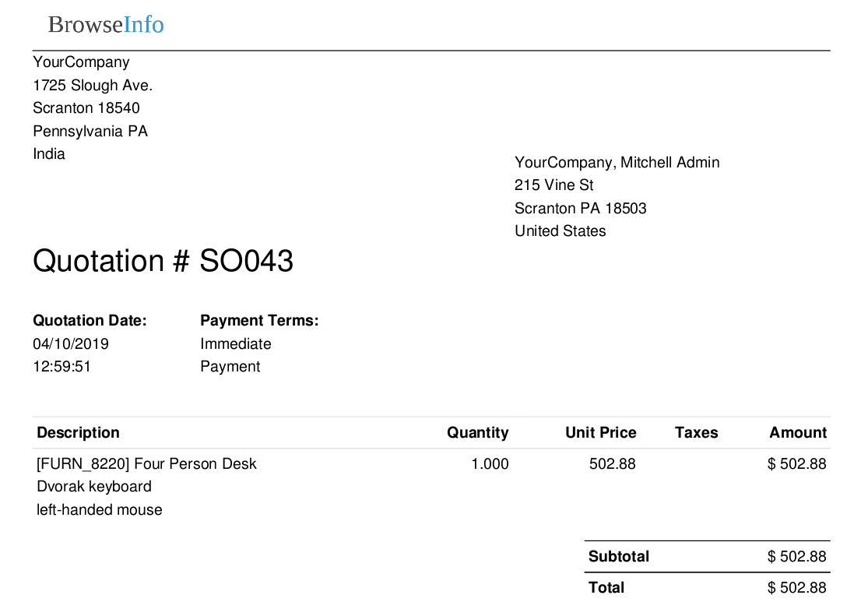Click the Quotation # SO043 heading
The width and height of the screenshot is (868, 602).
click(x=163, y=261)
